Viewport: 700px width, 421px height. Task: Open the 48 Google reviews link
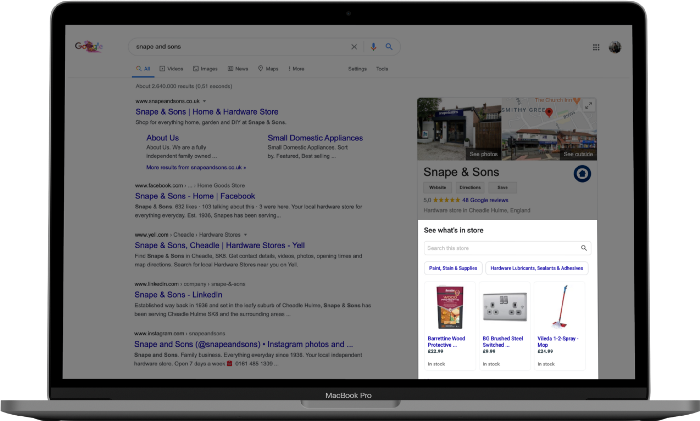click(485, 200)
